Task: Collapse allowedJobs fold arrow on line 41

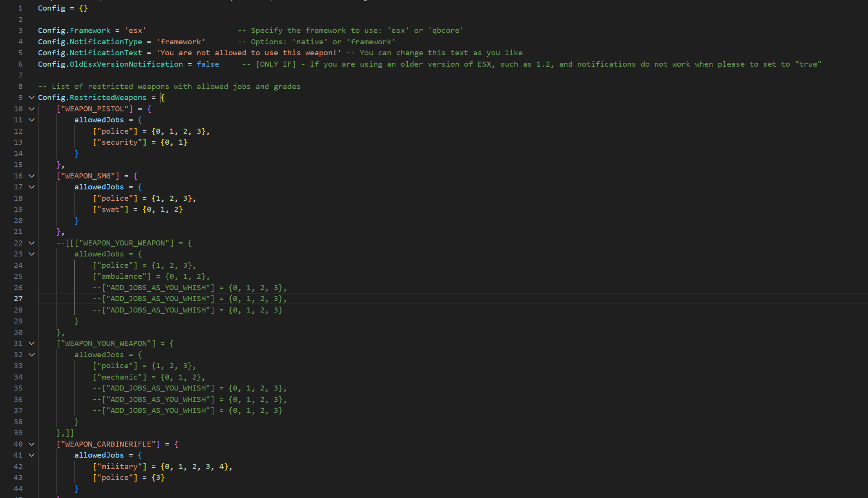Action: point(32,455)
